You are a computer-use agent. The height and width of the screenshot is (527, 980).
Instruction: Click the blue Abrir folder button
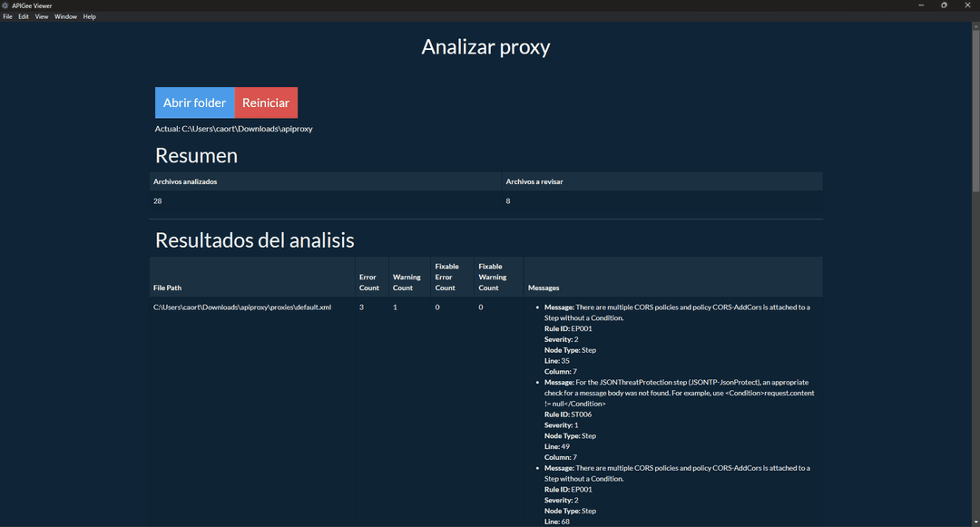click(194, 102)
